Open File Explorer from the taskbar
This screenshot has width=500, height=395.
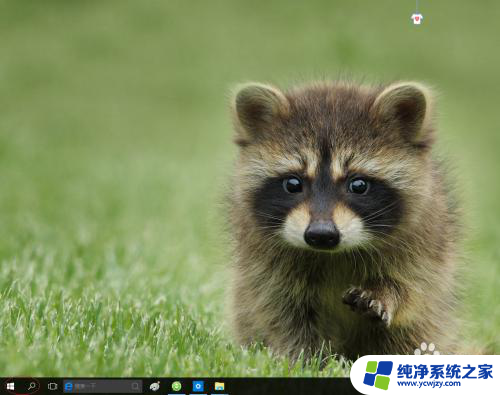click(x=219, y=386)
